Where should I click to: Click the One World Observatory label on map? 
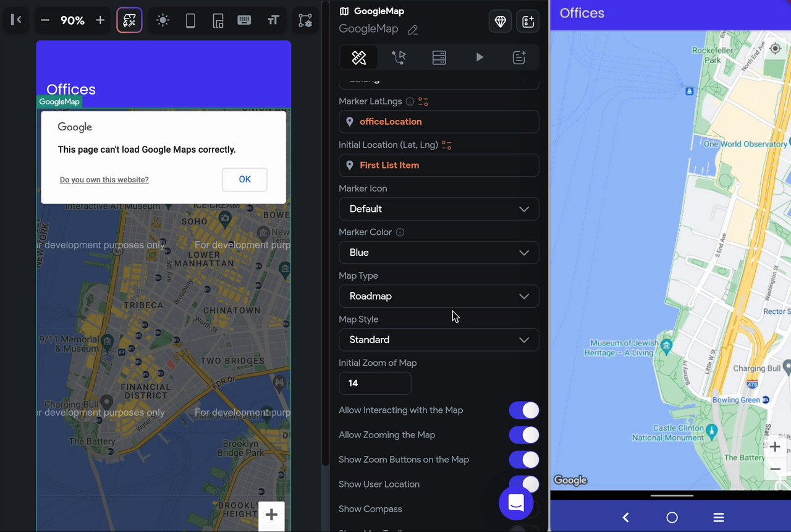[745, 144]
